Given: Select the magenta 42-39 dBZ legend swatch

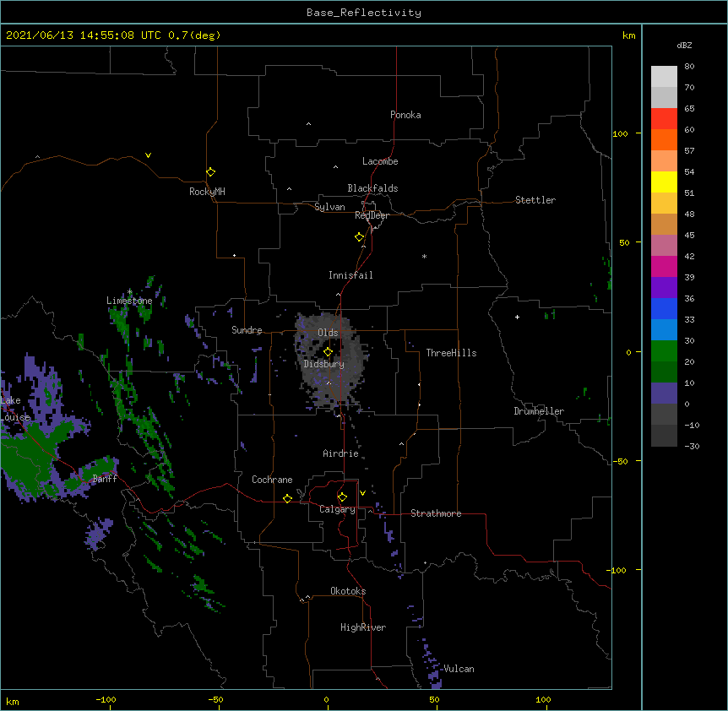Looking at the screenshot, I should tap(664, 267).
